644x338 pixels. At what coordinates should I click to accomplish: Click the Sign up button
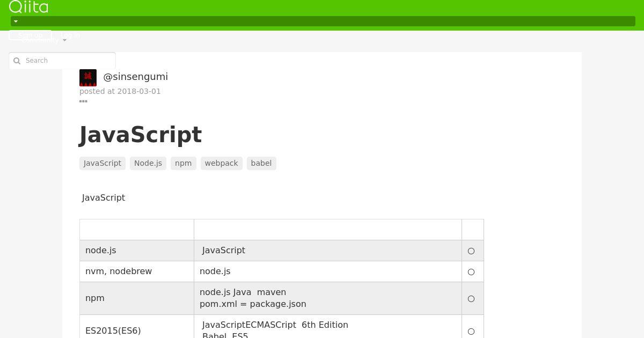pos(30,35)
